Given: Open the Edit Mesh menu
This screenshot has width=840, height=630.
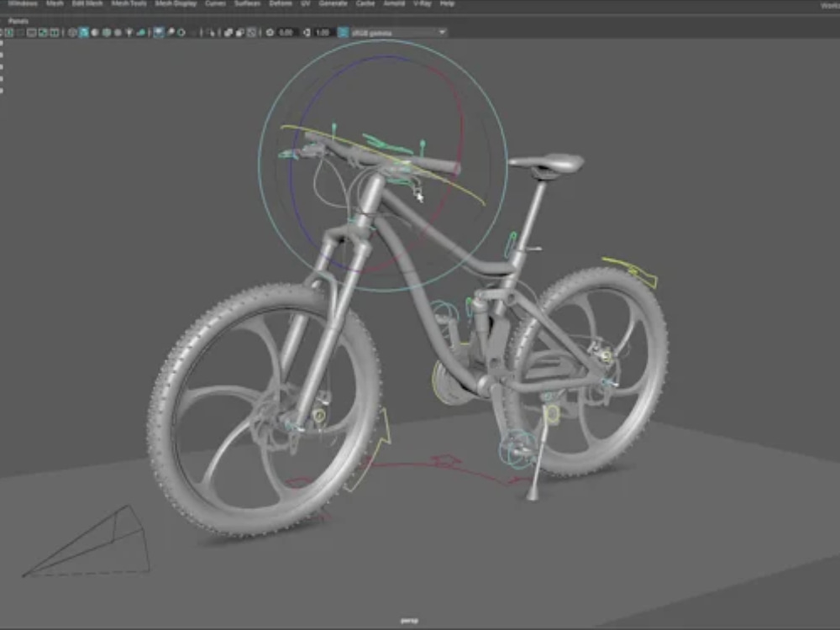Looking at the screenshot, I should 87,3.
